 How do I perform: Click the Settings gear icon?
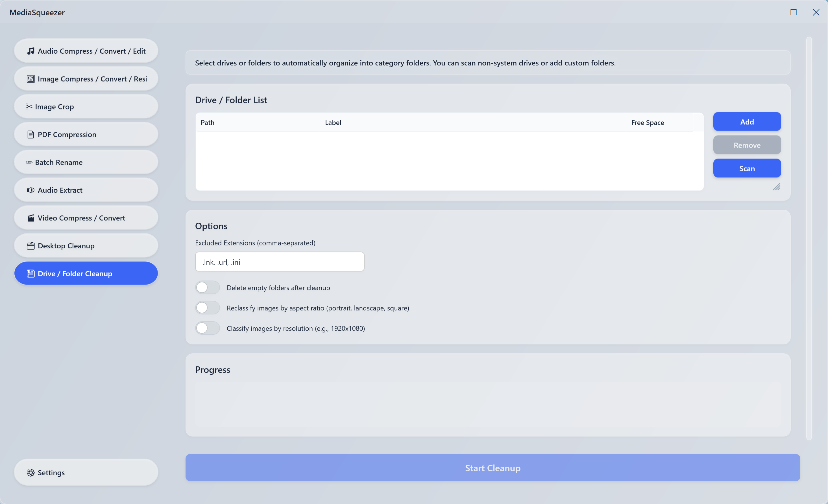pos(30,472)
